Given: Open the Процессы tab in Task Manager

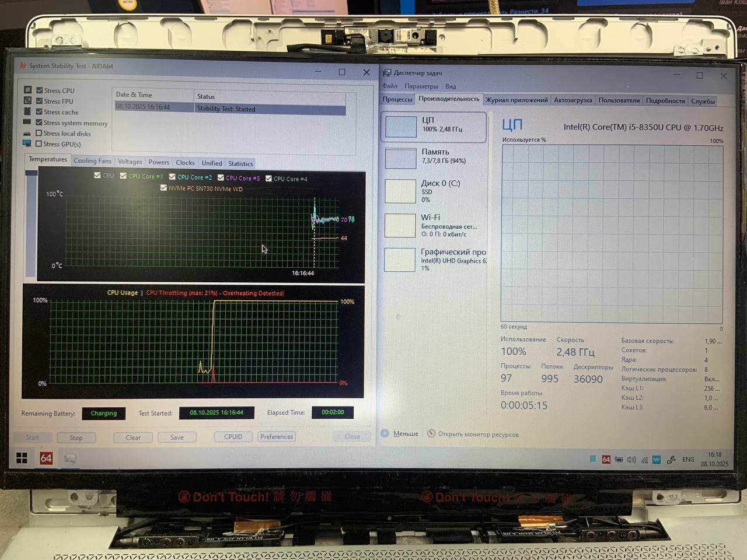Looking at the screenshot, I should point(397,99).
